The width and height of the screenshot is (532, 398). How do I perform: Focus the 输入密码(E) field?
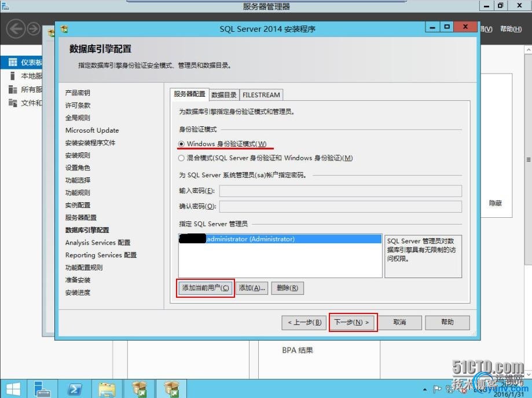(340, 191)
